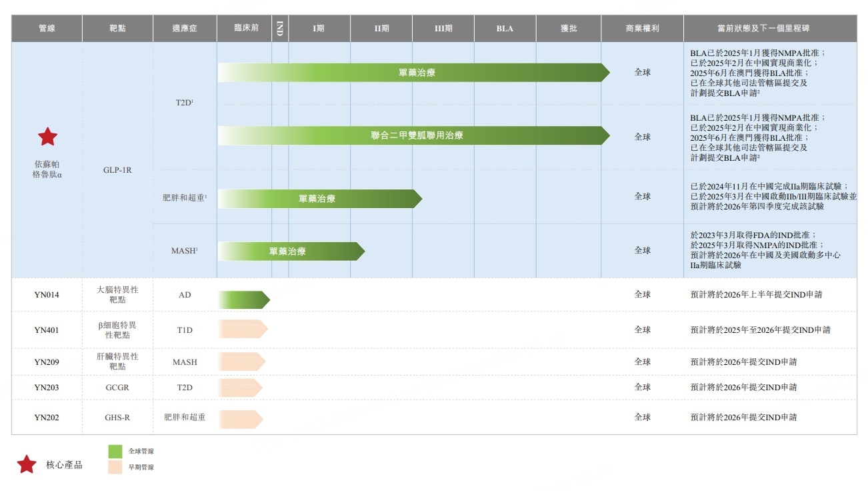
Task: Select 全球 in the YN401 row
Action: pyautogui.click(x=643, y=330)
